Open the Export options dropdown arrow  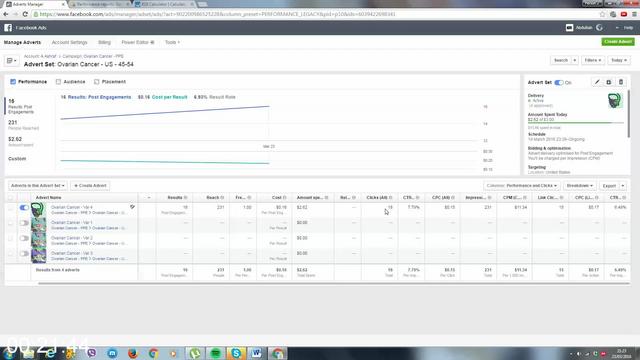pos(623,186)
